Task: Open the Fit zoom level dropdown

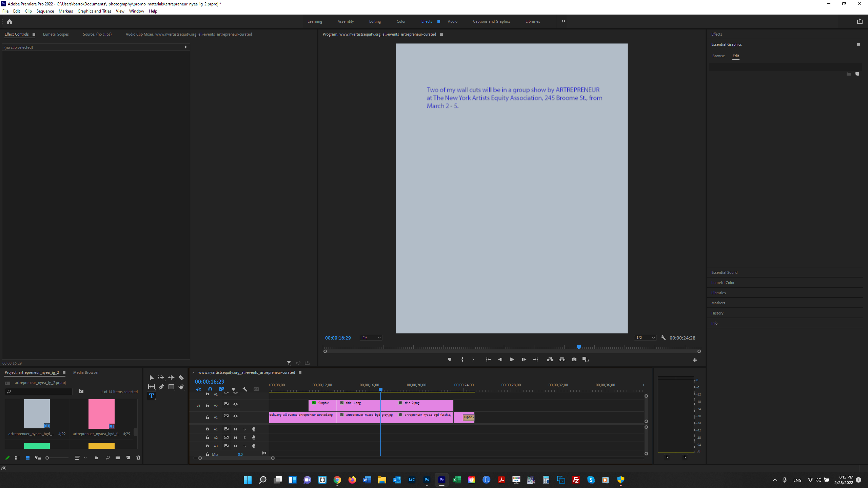Action: point(371,338)
